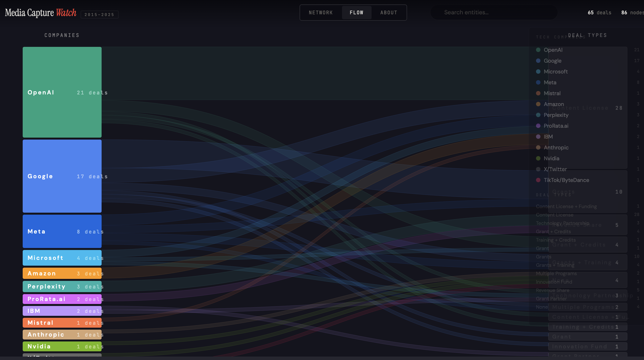Click the Mistral legend dot
Screen dimensions: 644x360
538,93
